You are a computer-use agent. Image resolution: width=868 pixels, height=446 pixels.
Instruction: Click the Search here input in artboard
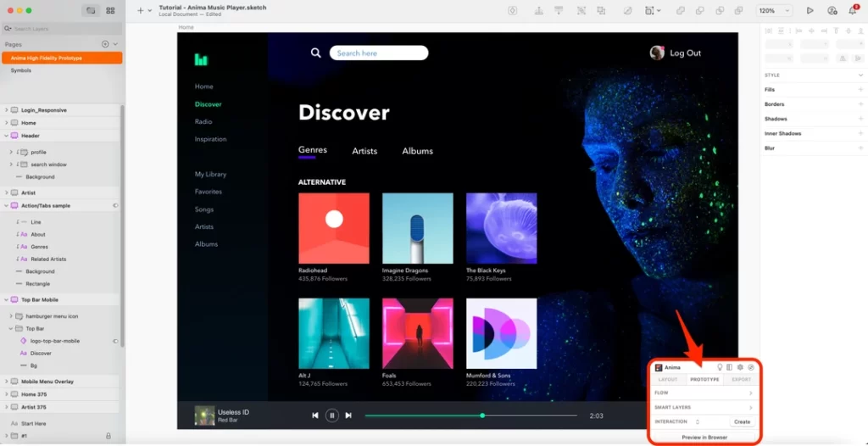click(379, 53)
